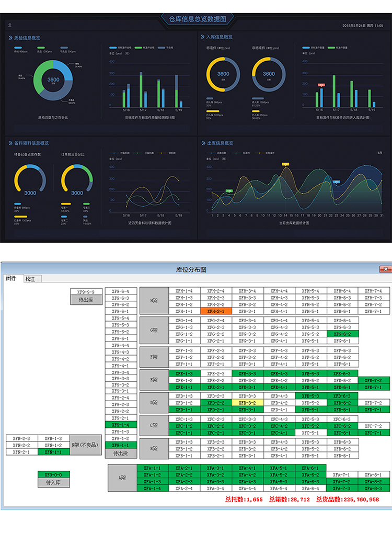392x534 pixels.
Task: Switch to the 闵行 tab
Action: click(x=11, y=279)
